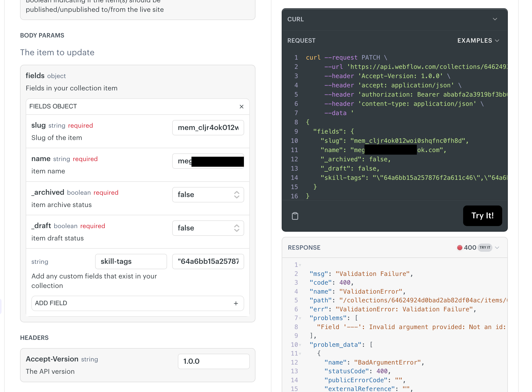Click the "skill-tags" line in request code
Image resolution: width=532 pixels, height=392 pixels.
coord(414,178)
